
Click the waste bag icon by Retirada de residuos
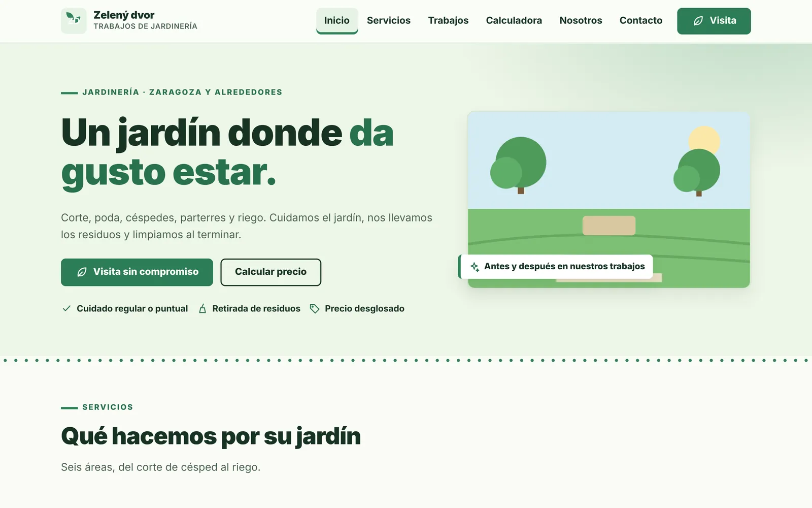point(202,308)
